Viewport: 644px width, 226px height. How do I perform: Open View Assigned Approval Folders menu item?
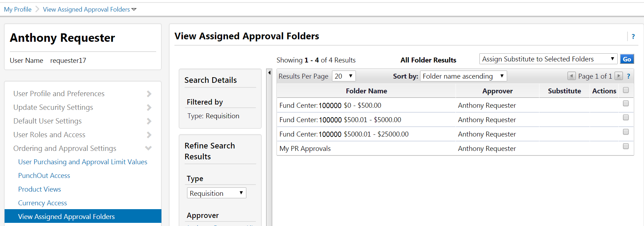[66, 217]
